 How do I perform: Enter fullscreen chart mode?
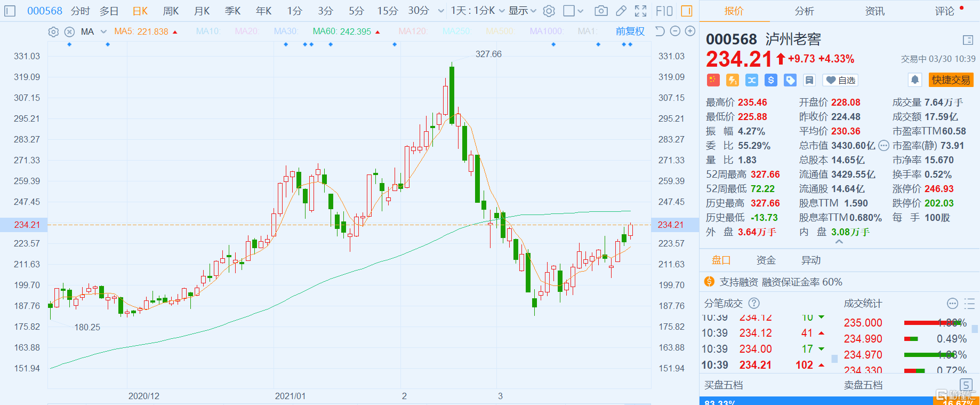(641, 11)
